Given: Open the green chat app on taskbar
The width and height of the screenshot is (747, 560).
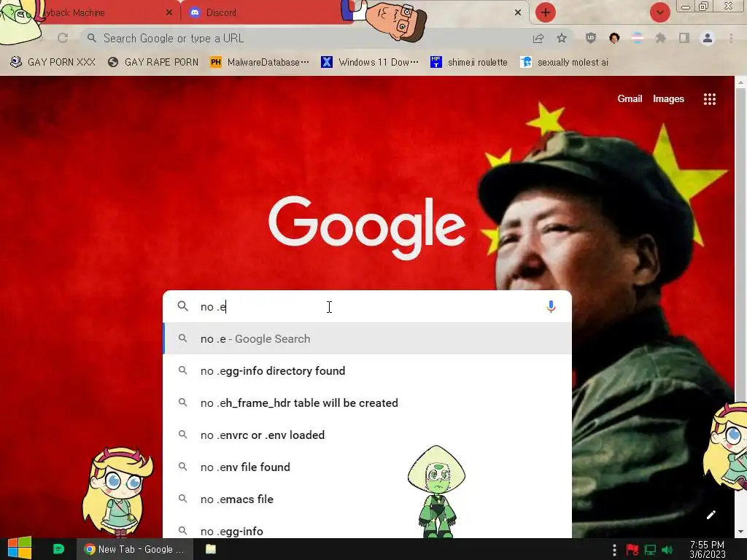Looking at the screenshot, I should point(58,549).
